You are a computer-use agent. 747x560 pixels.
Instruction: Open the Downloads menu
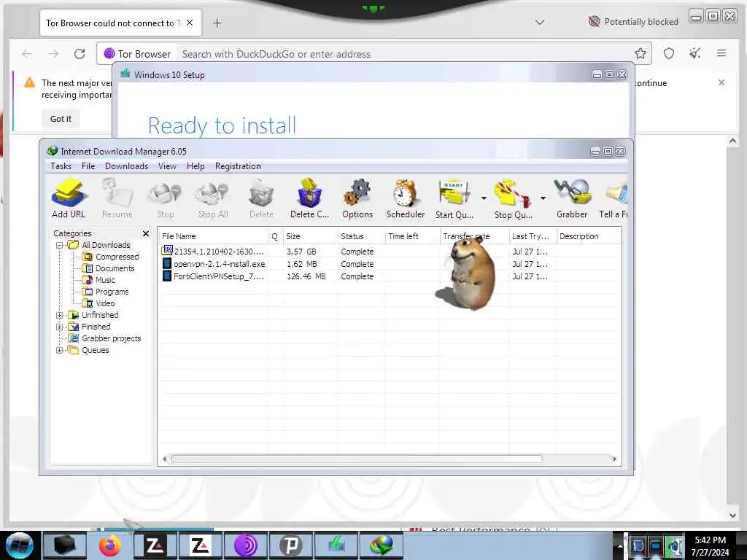coord(126,166)
